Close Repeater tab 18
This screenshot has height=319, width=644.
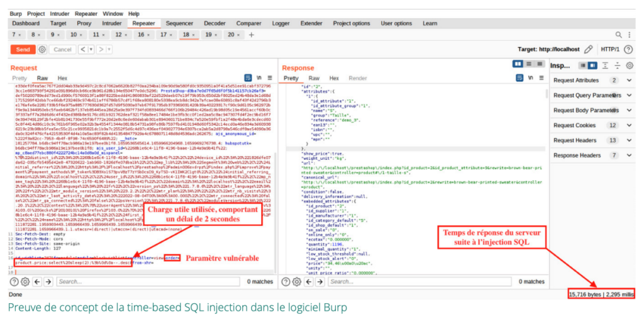[x=194, y=35]
